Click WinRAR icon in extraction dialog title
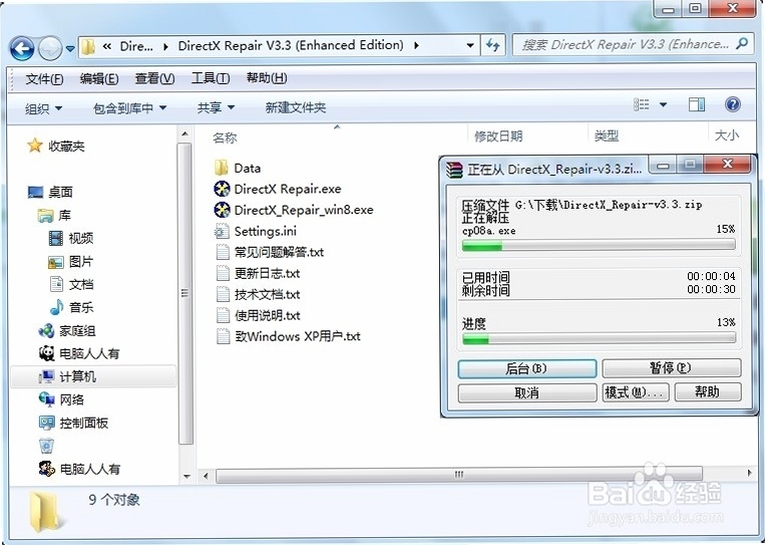 click(x=454, y=170)
